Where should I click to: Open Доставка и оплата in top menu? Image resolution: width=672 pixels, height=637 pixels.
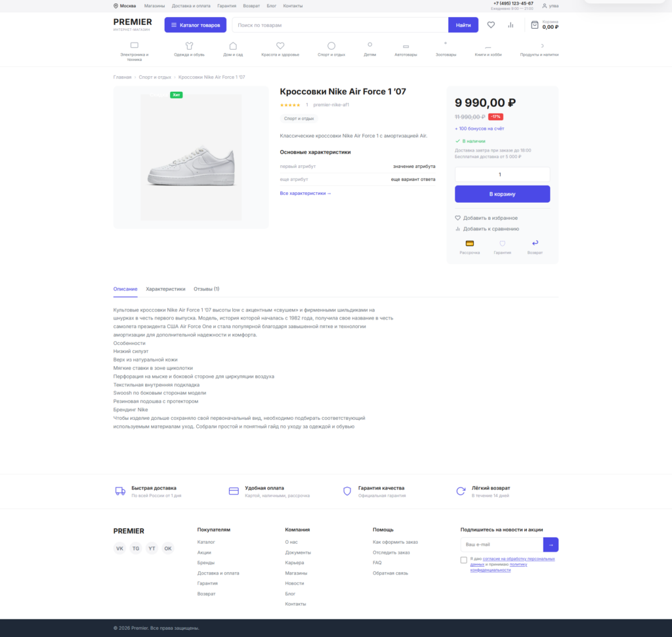pos(191,6)
